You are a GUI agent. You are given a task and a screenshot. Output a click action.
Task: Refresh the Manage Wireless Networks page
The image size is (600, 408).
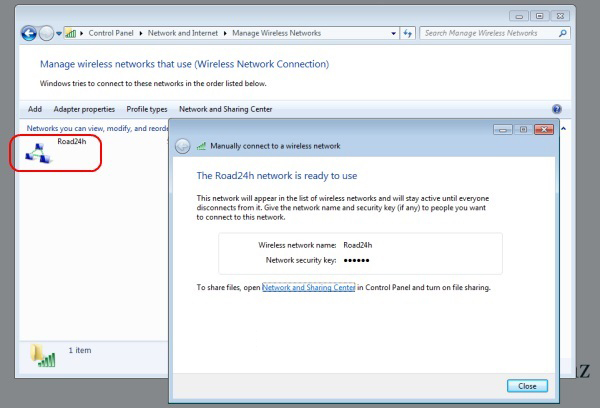tap(408, 33)
